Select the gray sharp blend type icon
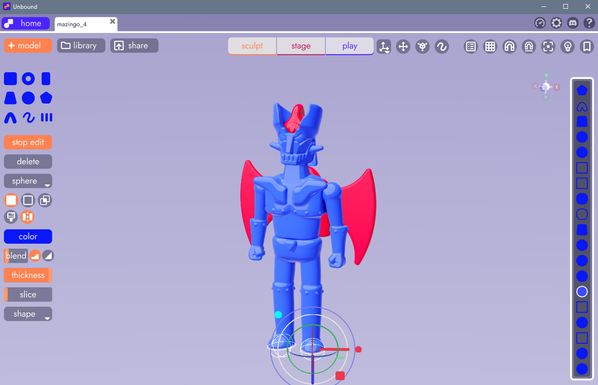Image resolution: width=598 pixels, height=385 pixels. click(x=48, y=256)
